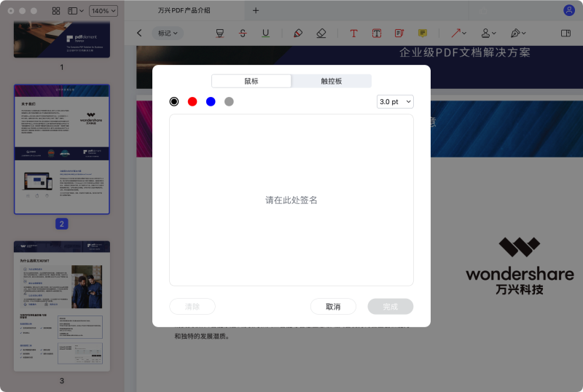Open thumbnail grid view icon
The width and height of the screenshot is (583, 392).
56,11
